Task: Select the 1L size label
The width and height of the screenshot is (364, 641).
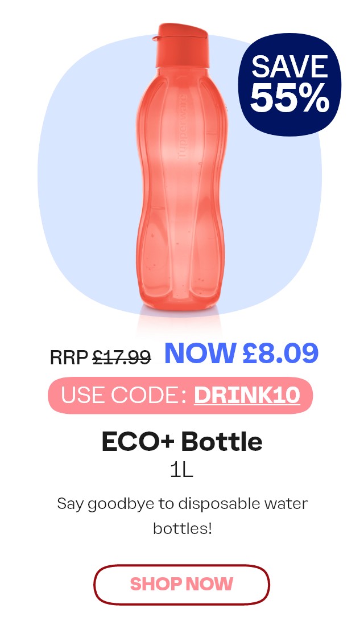Action: tap(181, 471)
